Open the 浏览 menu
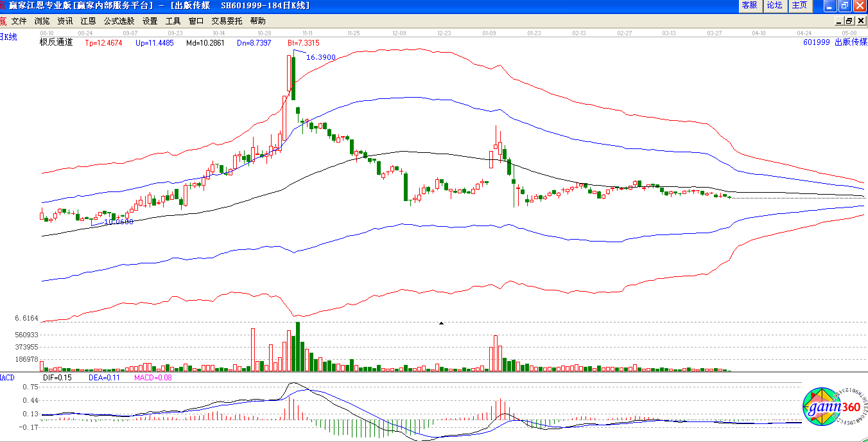 (x=42, y=21)
